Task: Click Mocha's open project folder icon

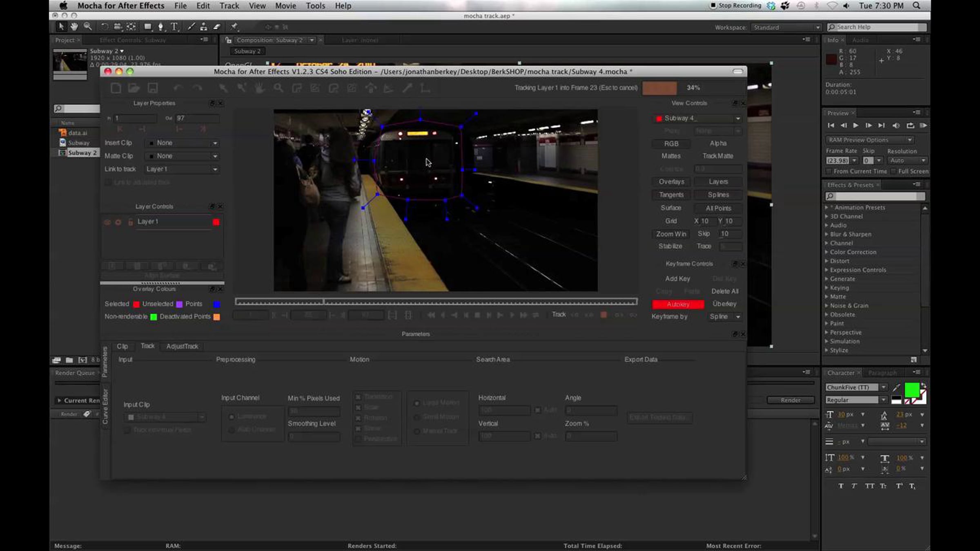Action: pyautogui.click(x=134, y=88)
